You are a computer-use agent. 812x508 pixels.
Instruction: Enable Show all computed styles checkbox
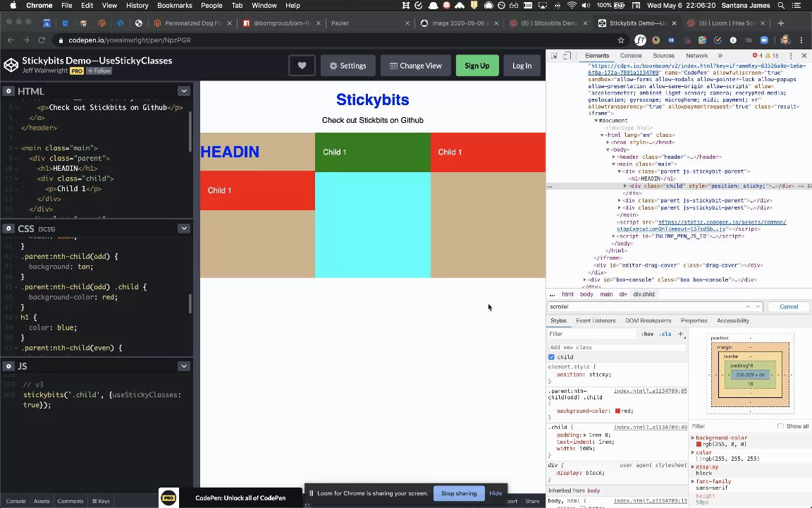click(780, 426)
